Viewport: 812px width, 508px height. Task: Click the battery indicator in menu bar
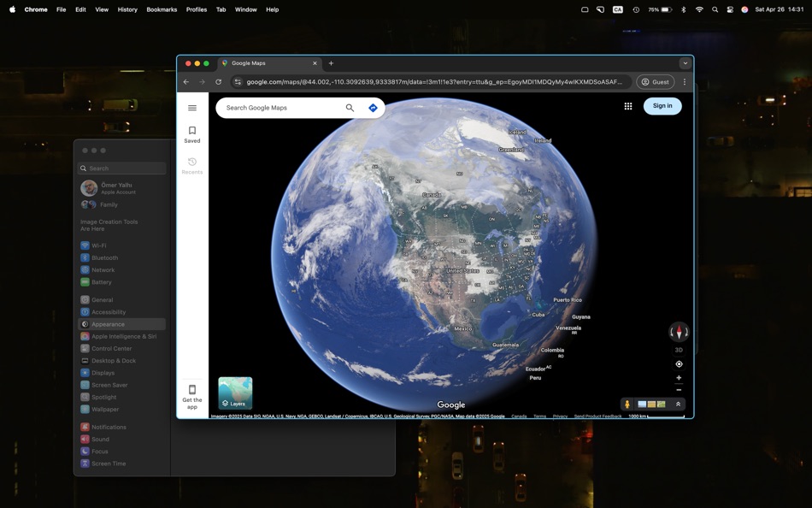coord(660,9)
